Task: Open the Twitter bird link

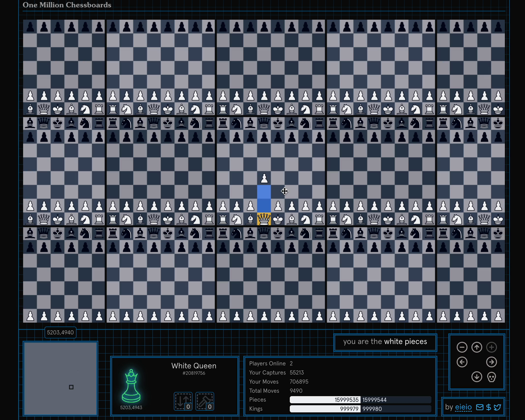Action: [497, 407]
